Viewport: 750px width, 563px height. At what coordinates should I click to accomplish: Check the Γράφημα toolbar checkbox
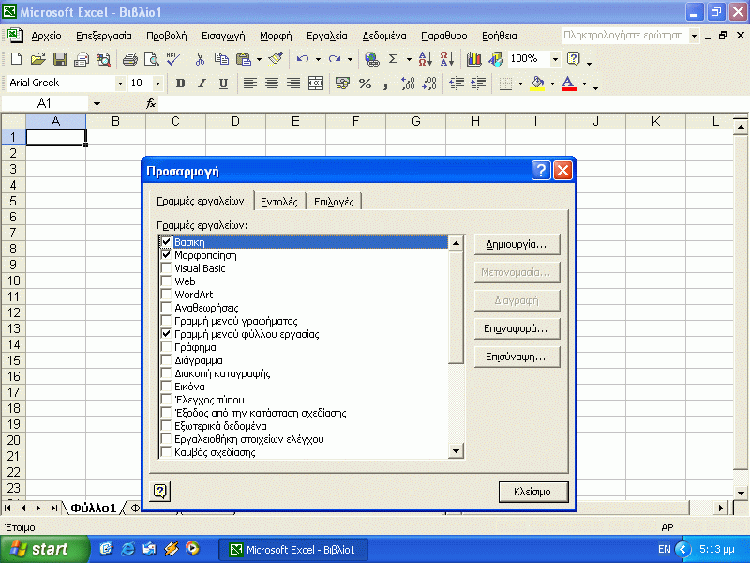pyautogui.click(x=166, y=347)
